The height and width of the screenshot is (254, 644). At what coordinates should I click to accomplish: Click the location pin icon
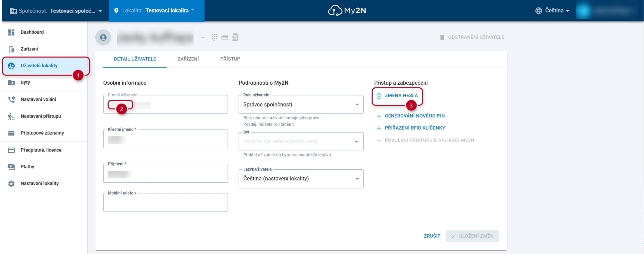coord(116,11)
